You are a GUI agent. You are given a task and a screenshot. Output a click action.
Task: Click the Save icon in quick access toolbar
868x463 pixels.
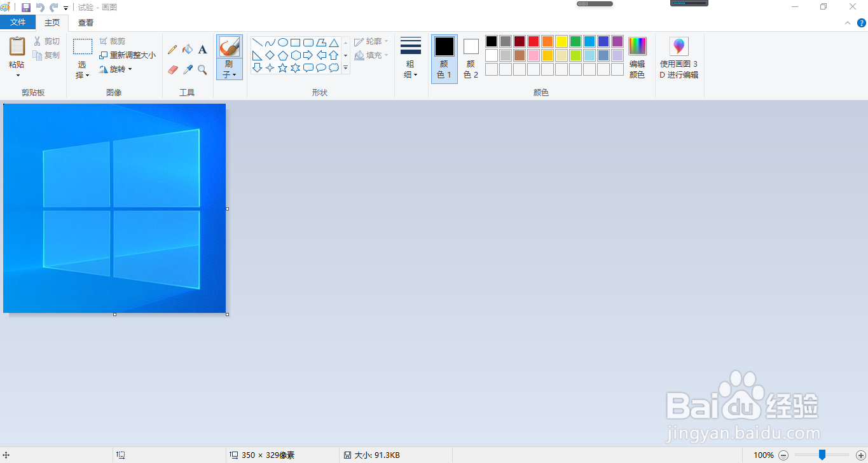[x=26, y=8]
